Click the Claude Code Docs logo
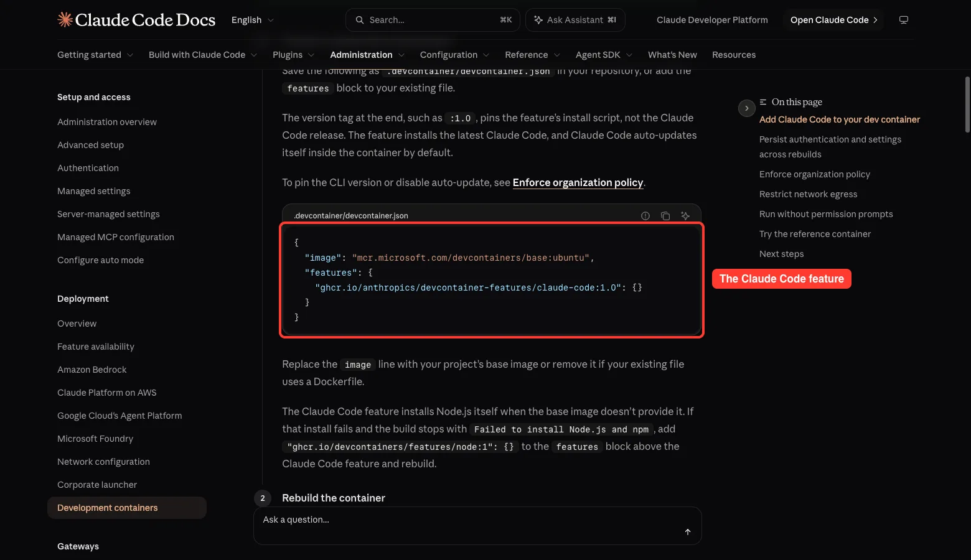This screenshot has width=971, height=560. click(x=136, y=20)
